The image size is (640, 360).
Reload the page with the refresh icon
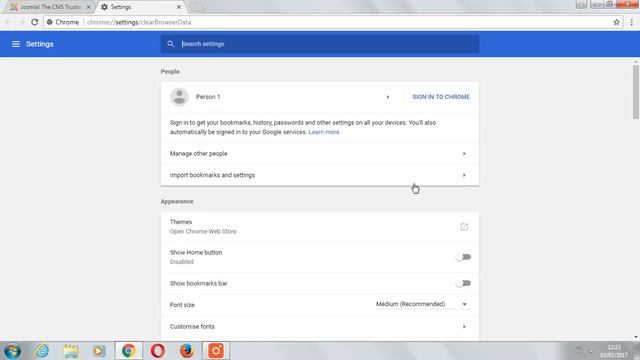pos(35,22)
